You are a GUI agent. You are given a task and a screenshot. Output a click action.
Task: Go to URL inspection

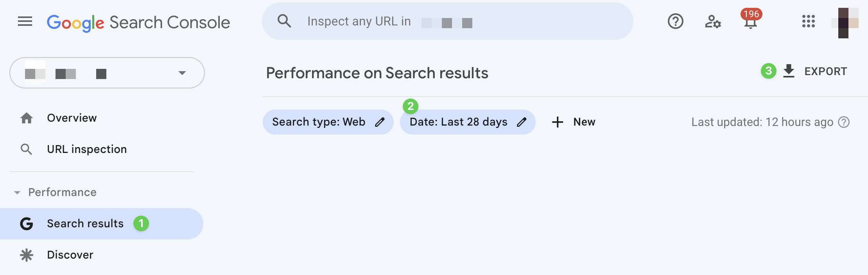pos(86,149)
